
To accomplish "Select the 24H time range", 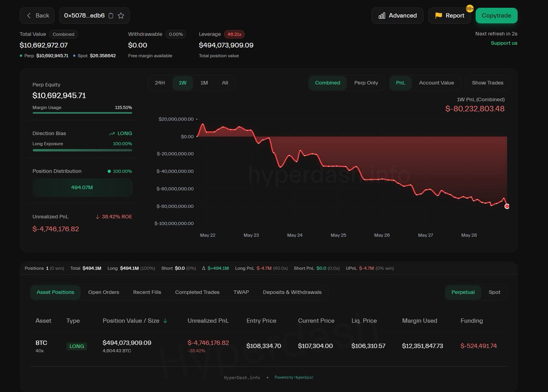I will pyautogui.click(x=160, y=83).
